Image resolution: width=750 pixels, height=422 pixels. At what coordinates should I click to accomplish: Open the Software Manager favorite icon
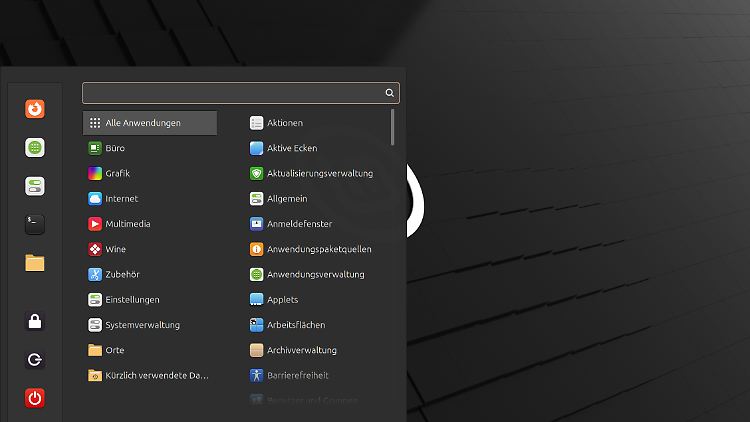click(x=35, y=147)
